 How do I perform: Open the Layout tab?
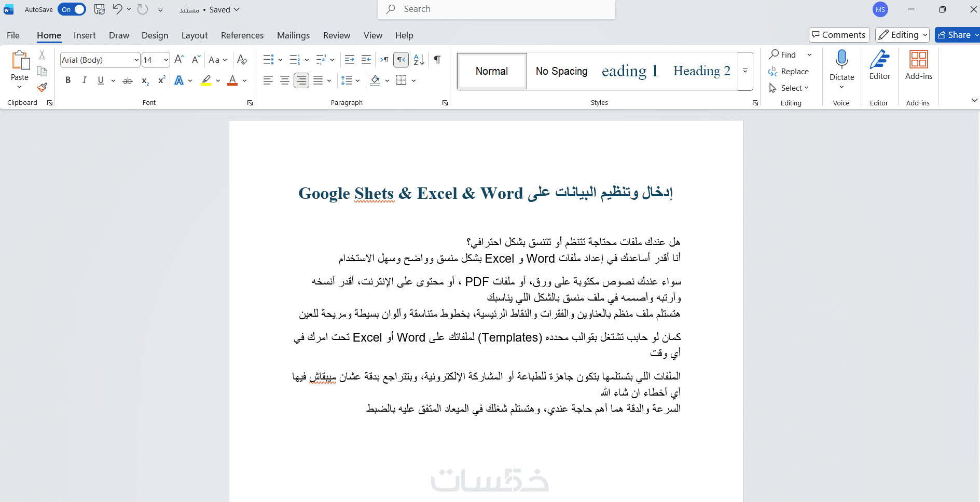point(195,35)
